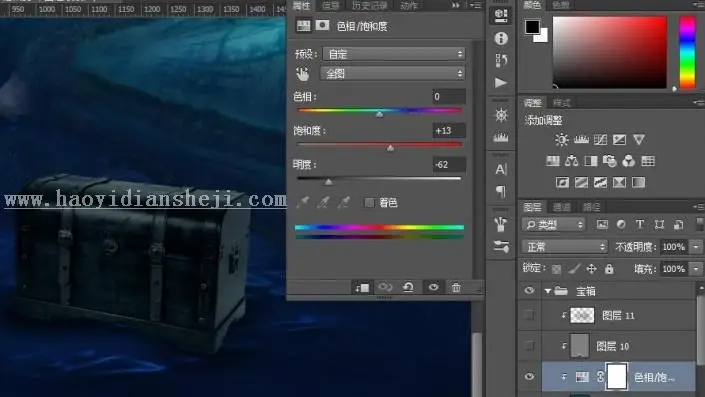Open the Properties panel flyout menu

(475, 5)
